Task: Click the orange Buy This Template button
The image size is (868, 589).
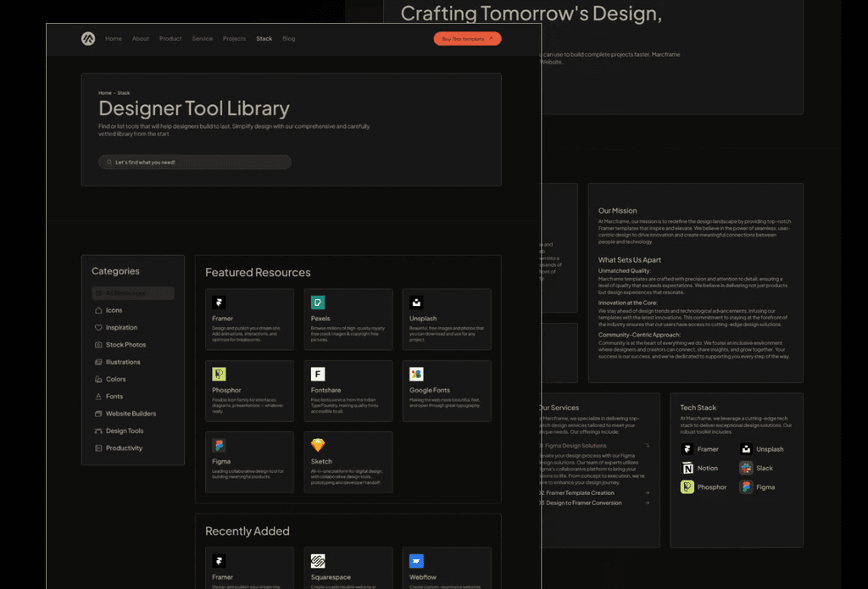Action: pos(467,39)
